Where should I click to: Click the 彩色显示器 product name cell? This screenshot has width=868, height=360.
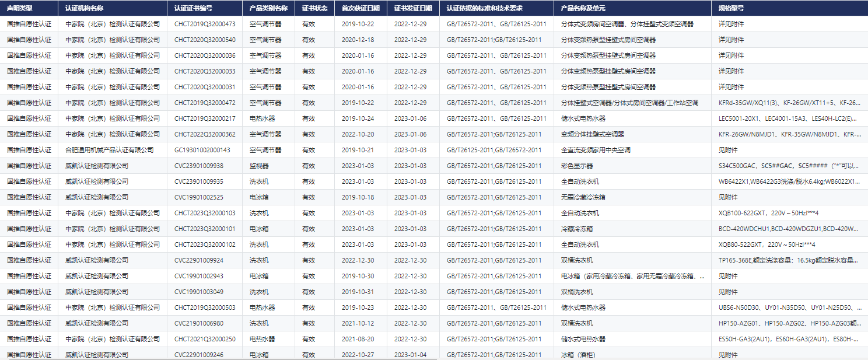(576, 166)
